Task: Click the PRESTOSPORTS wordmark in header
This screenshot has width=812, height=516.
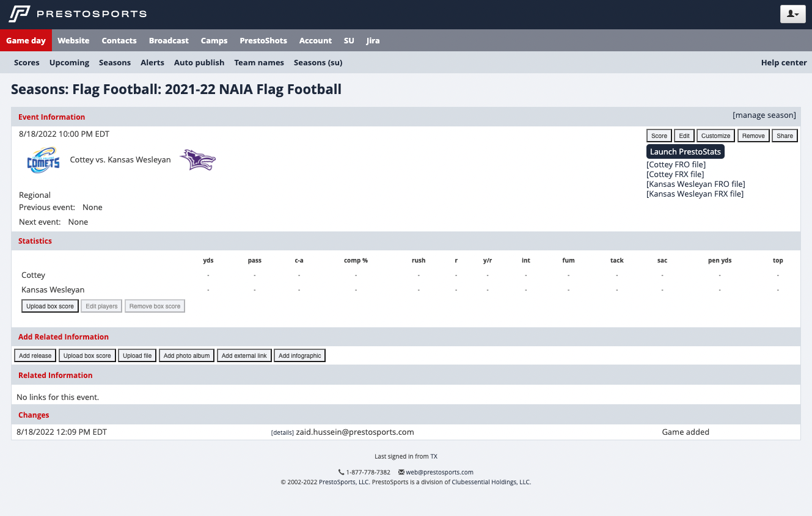Action: coord(92,13)
